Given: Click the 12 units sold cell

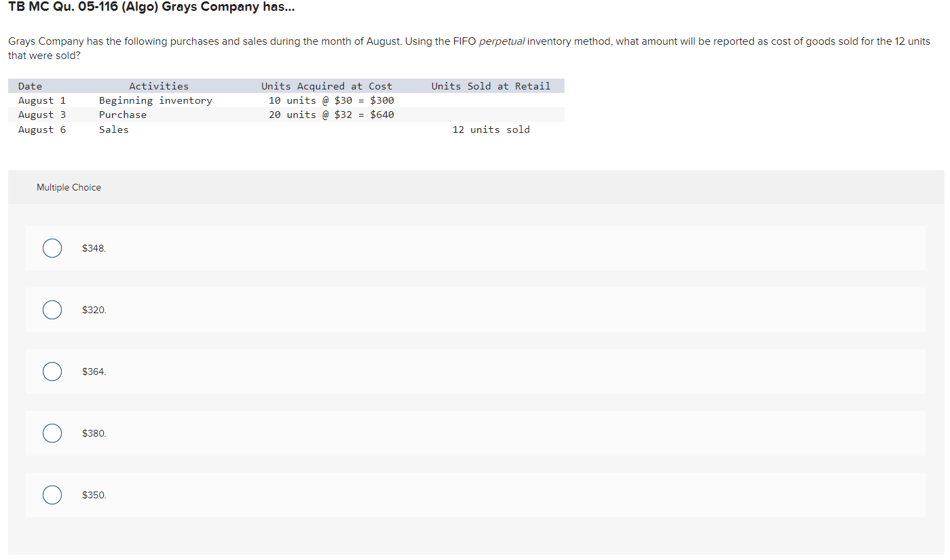Looking at the screenshot, I should tap(491, 129).
